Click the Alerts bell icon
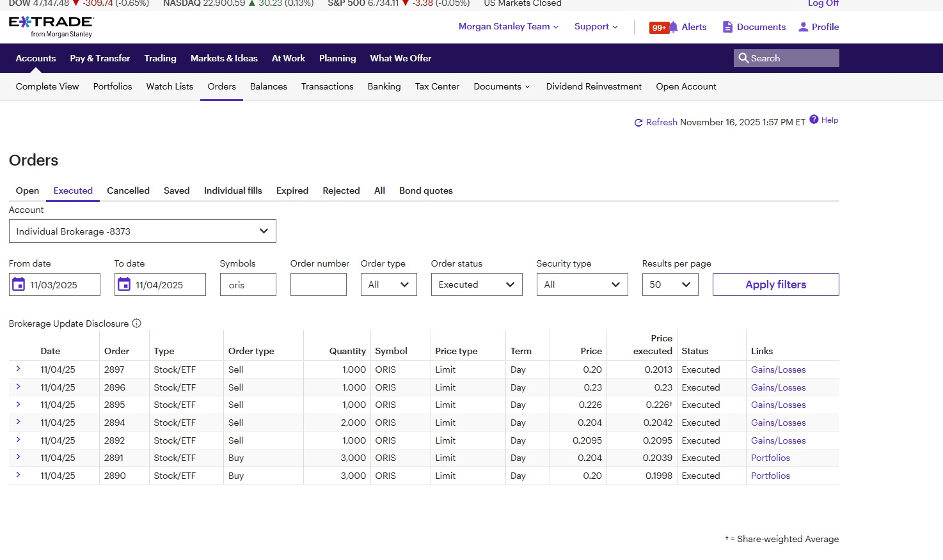The height and width of the screenshot is (560, 943). (673, 27)
